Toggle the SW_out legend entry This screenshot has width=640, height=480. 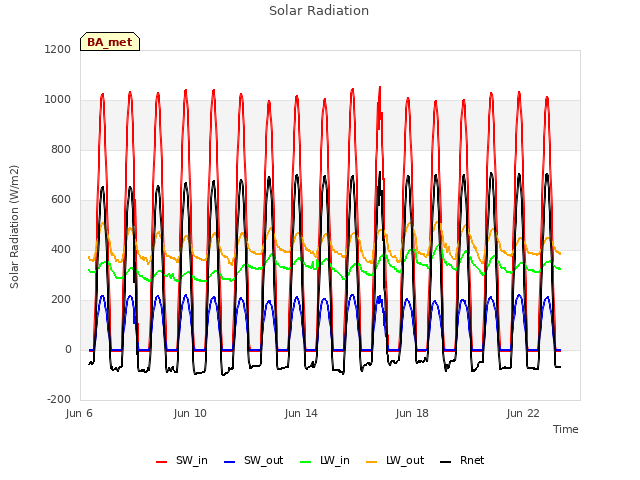tap(253, 460)
